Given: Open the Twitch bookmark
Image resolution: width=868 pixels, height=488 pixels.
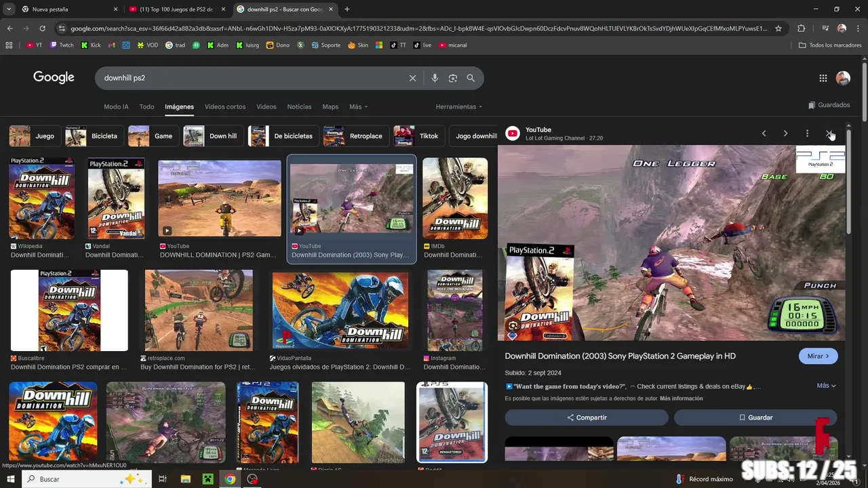Looking at the screenshot, I should pyautogui.click(x=62, y=45).
